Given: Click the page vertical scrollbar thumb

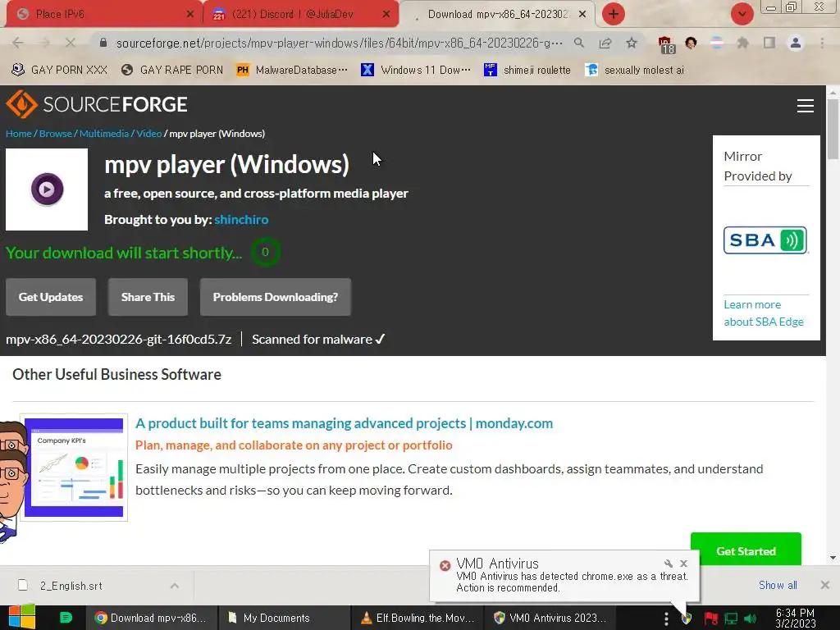Looking at the screenshot, I should click(x=833, y=129).
